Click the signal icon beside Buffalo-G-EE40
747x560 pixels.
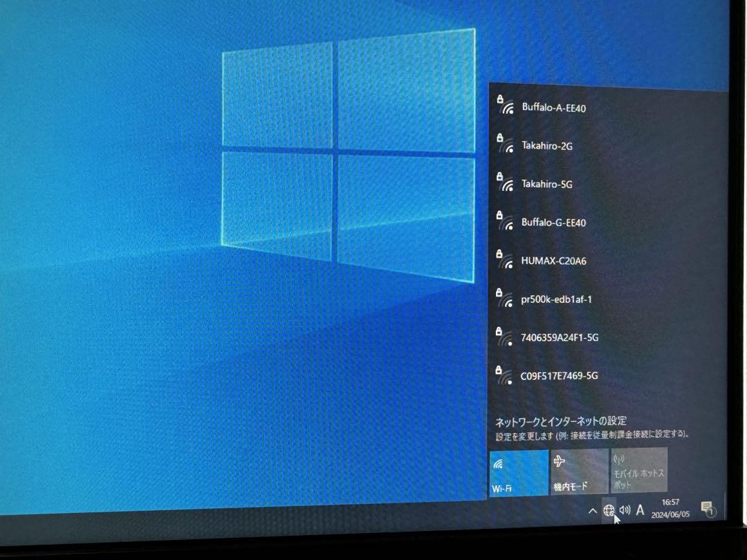[506, 221]
